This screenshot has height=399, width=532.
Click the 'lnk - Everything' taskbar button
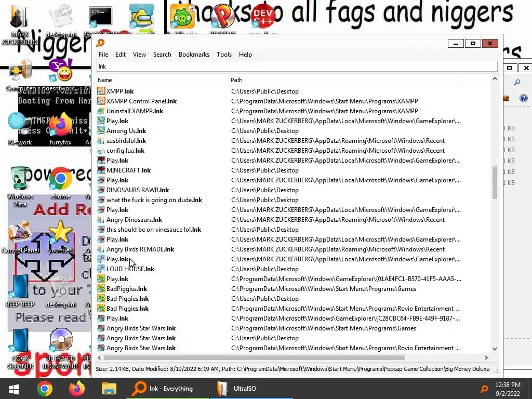167,389
